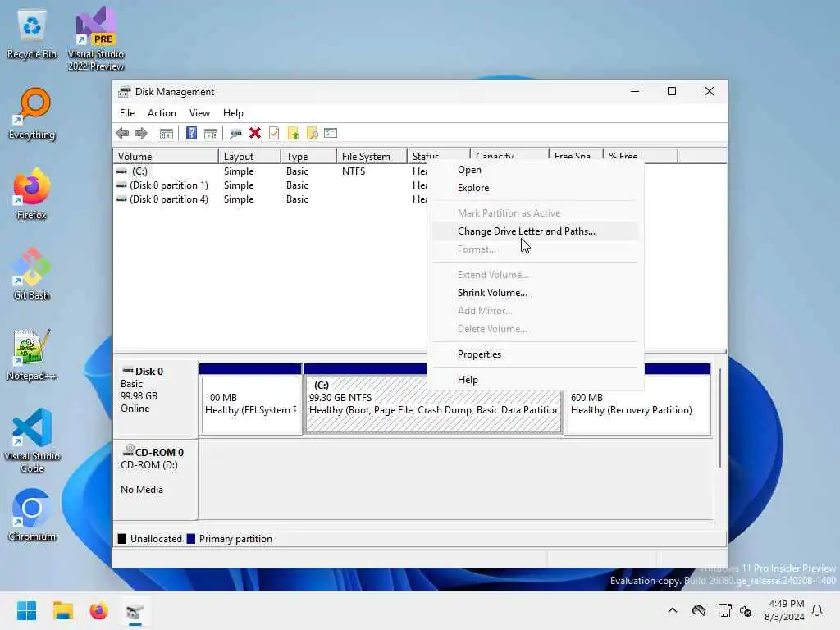
Task: Open the Action menu
Action: pyautogui.click(x=162, y=113)
